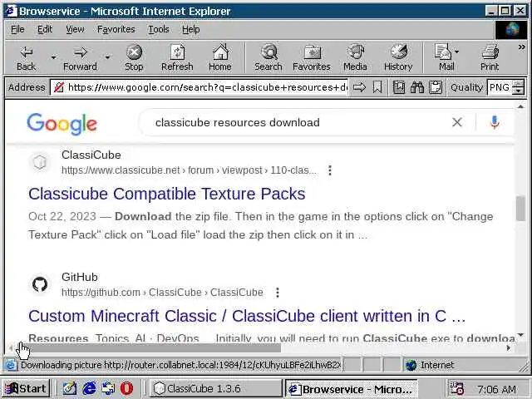Image resolution: width=532 pixels, height=399 pixels.
Task: Click the Internet zone status bar entry
Action: 437,365
